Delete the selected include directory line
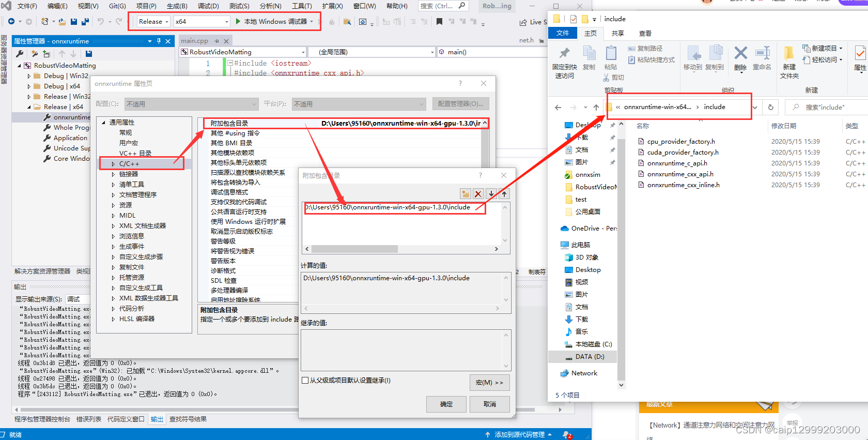 478,194
